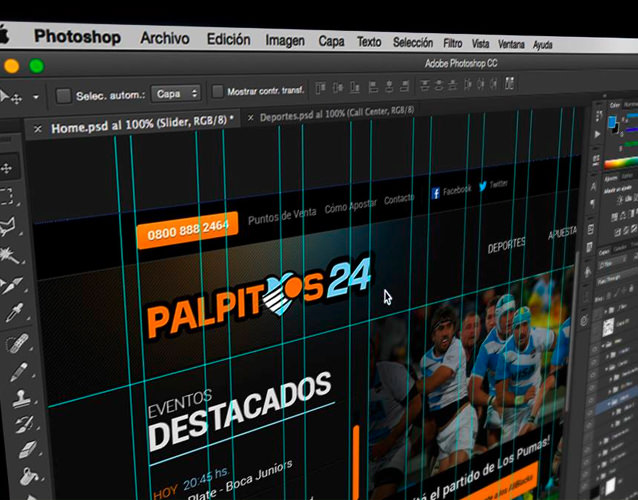Click the foreground color swatch in Color panel
Screen dimensions: 638x500
612,122
